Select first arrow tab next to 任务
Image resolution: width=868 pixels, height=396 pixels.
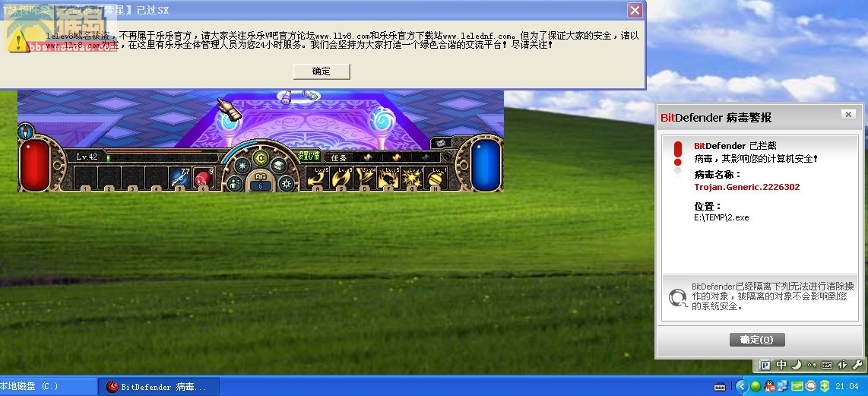367,157
